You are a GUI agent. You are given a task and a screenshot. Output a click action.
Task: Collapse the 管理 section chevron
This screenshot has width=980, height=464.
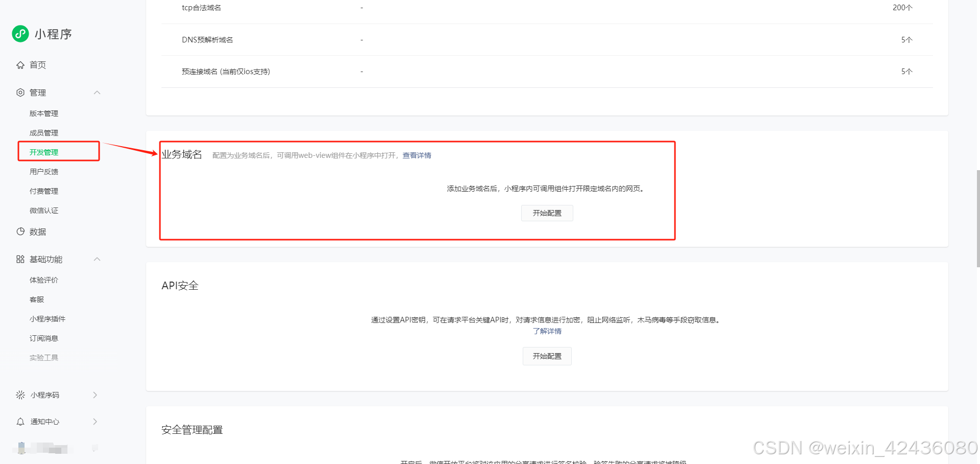click(x=97, y=92)
